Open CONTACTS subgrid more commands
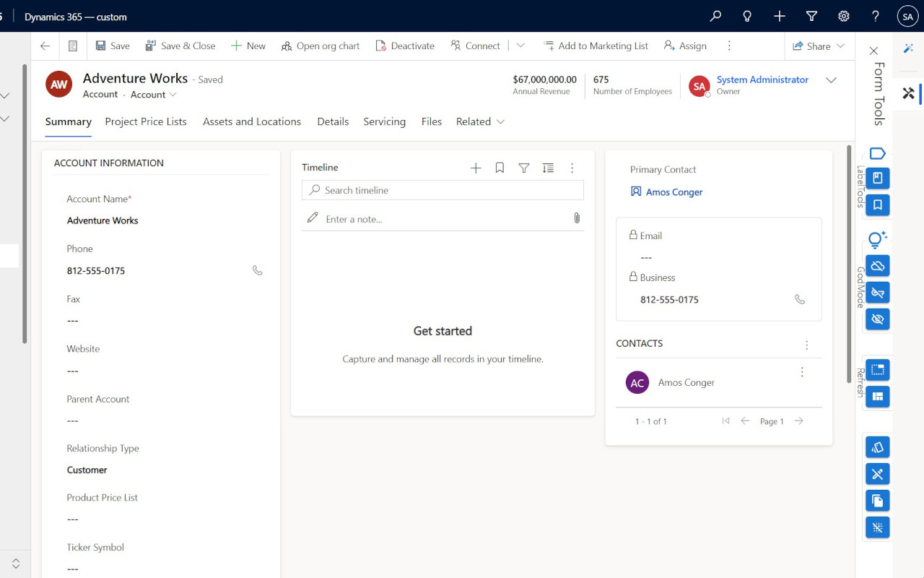The width and height of the screenshot is (924, 578). coord(807,345)
